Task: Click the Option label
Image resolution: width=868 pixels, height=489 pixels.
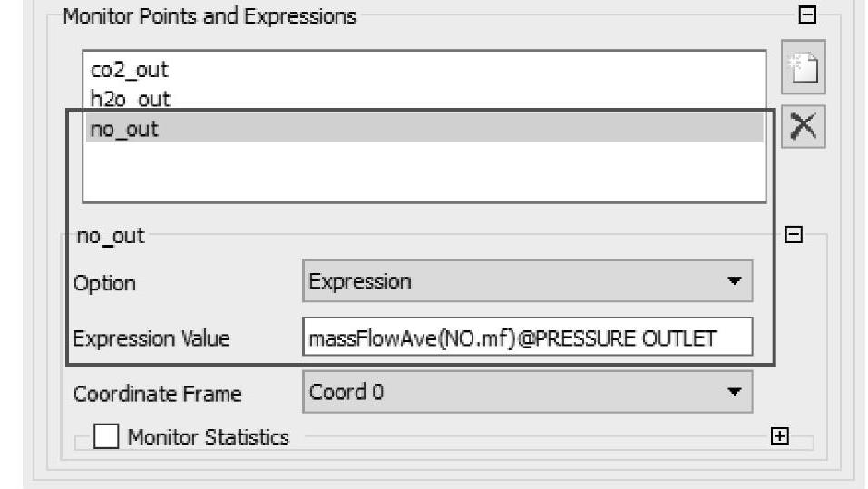Action: pyautogui.click(x=104, y=283)
